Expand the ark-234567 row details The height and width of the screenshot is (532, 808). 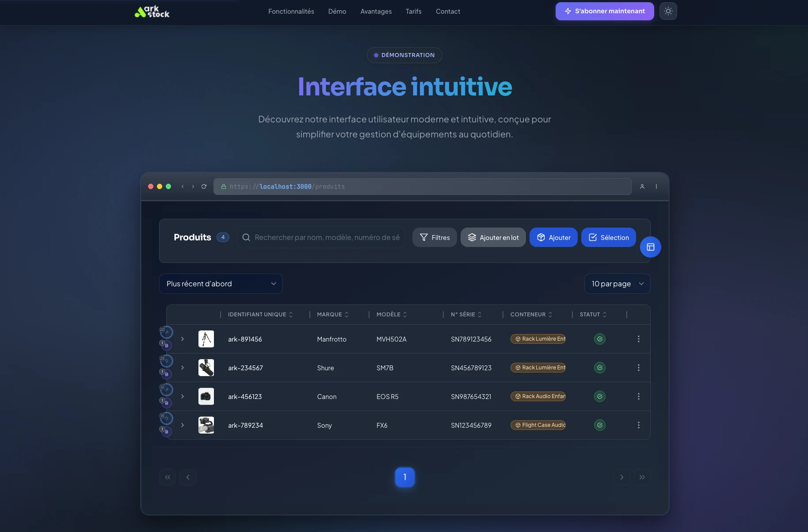[183, 368]
